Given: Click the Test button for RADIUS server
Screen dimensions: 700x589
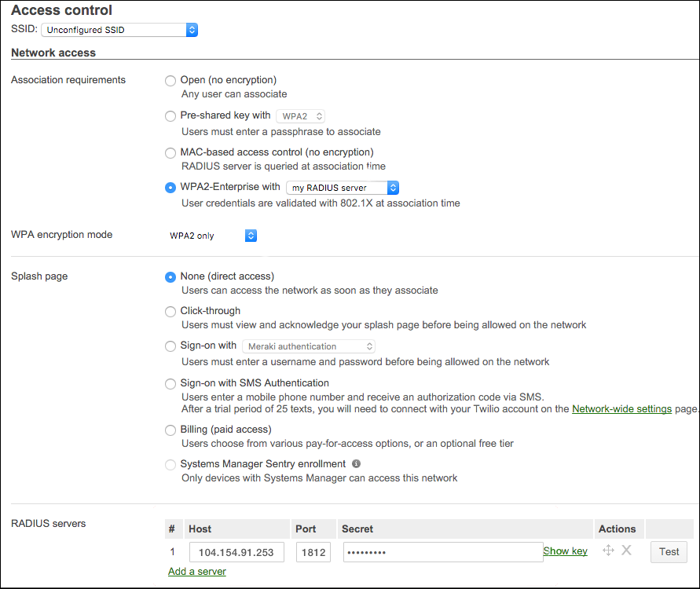Looking at the screenshot, I should point(669,551).
